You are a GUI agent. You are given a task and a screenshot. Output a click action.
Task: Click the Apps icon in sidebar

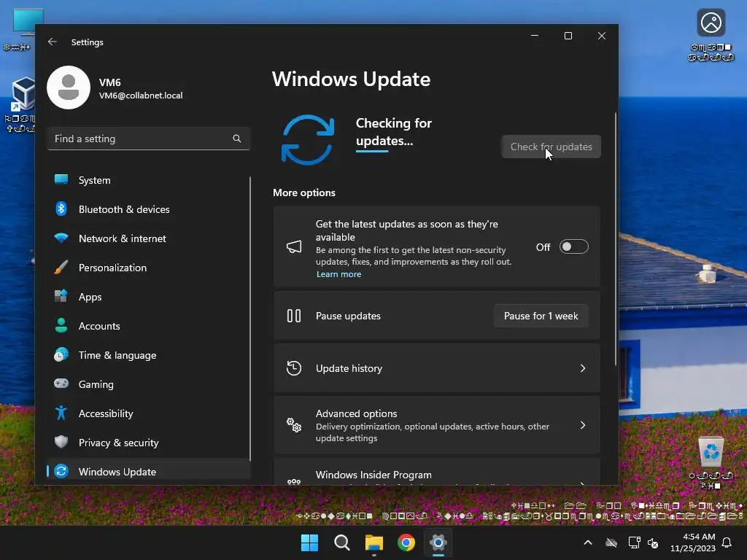pyautogui.click(x=61, y=296)
